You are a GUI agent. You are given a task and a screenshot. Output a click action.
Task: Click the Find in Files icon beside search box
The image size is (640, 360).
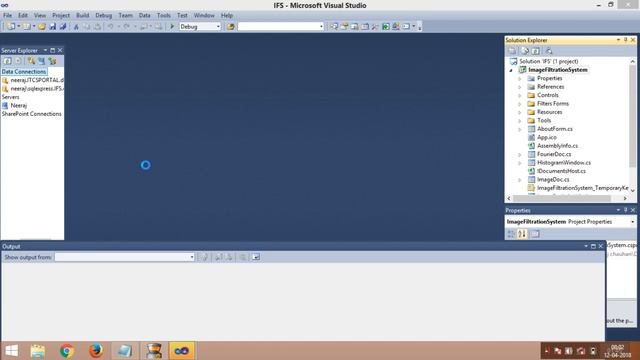tap(231, 27)
